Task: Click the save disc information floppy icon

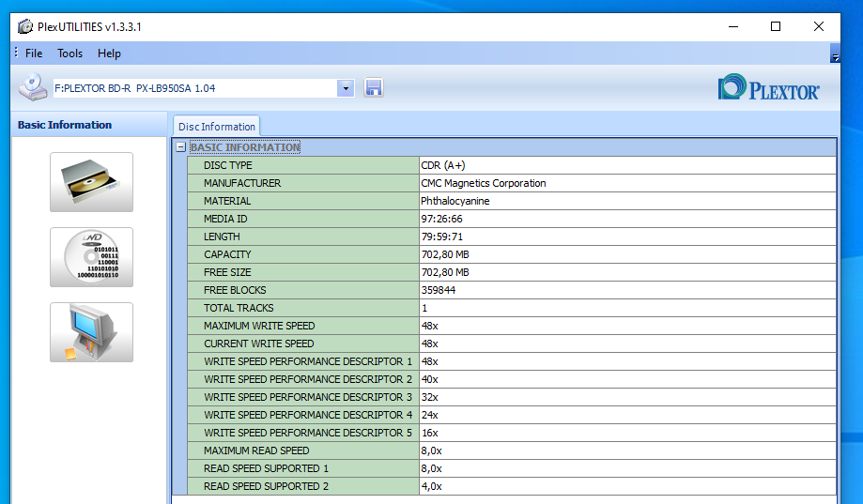Action: (x=374, y=87)
